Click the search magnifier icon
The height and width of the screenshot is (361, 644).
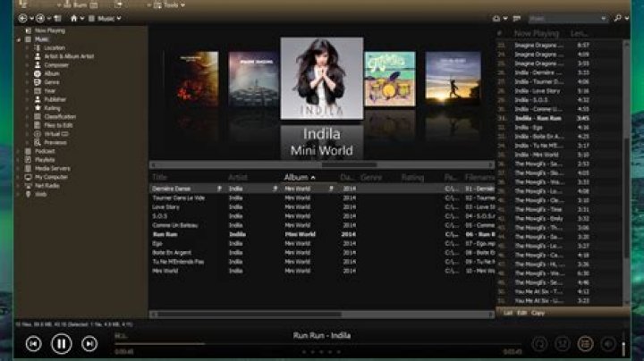coord(617,18)
